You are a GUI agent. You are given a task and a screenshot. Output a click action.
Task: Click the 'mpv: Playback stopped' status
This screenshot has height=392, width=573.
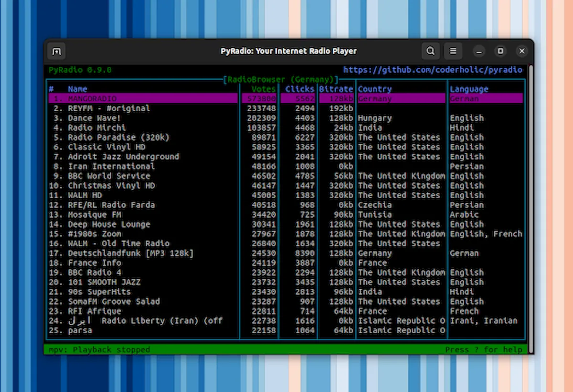(x=99, y=350)
